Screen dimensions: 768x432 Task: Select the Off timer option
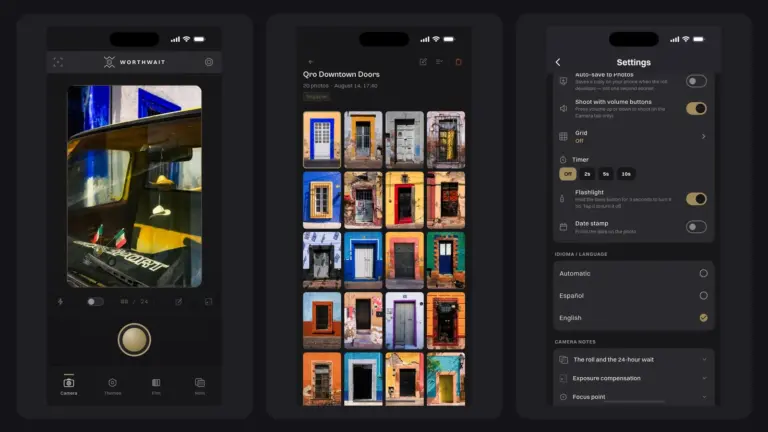coord(568,174)
